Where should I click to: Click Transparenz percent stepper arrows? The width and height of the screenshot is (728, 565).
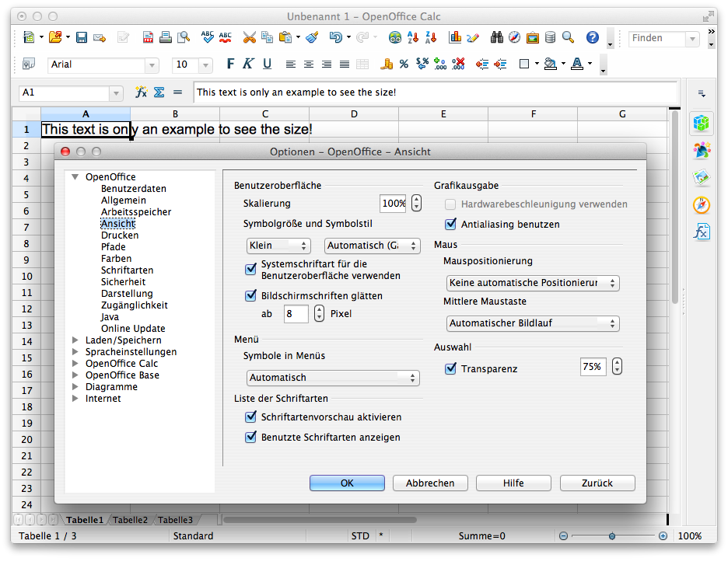coord(617,367)
